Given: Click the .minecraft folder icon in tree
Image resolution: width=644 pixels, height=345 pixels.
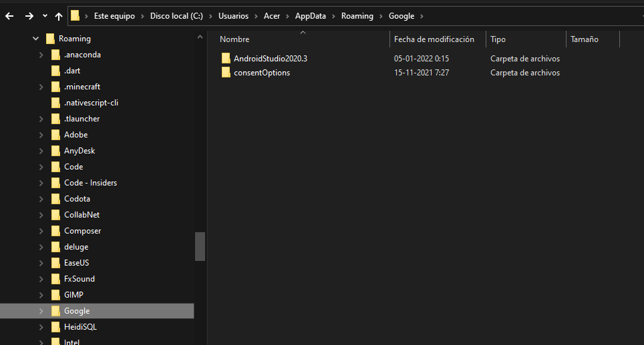Looking at the screenshot, I should [x=55, y=87].
